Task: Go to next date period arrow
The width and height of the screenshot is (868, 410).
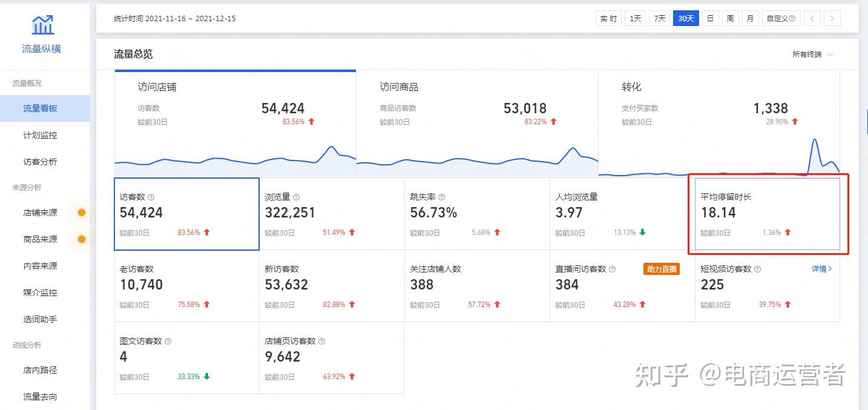Action: [832, 19]
